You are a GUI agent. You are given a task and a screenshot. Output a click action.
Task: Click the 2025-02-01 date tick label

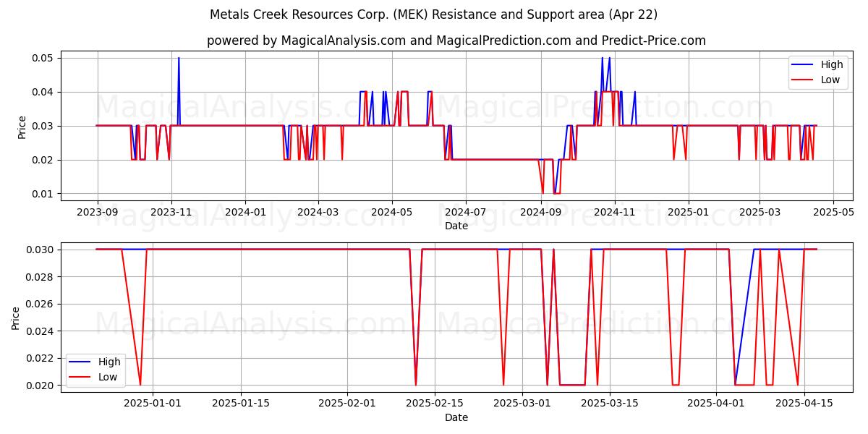pyautogui.click(x=348, y=404)
